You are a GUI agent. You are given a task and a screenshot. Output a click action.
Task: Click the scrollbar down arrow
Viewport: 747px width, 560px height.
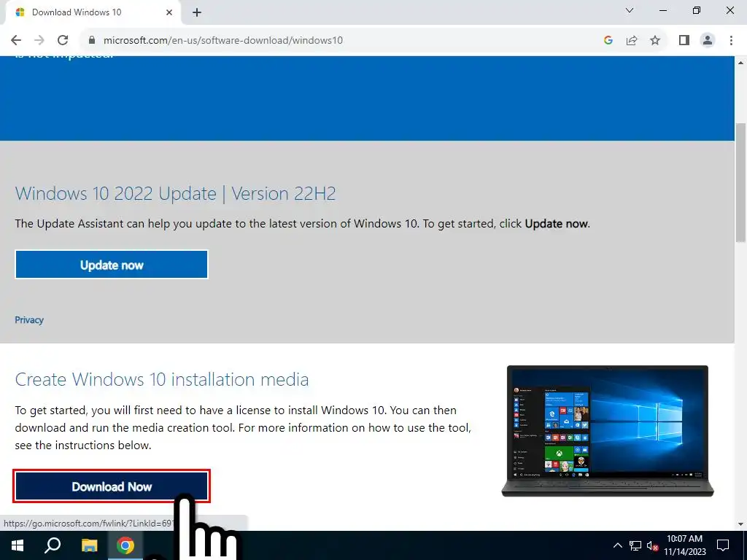[740, 524]
